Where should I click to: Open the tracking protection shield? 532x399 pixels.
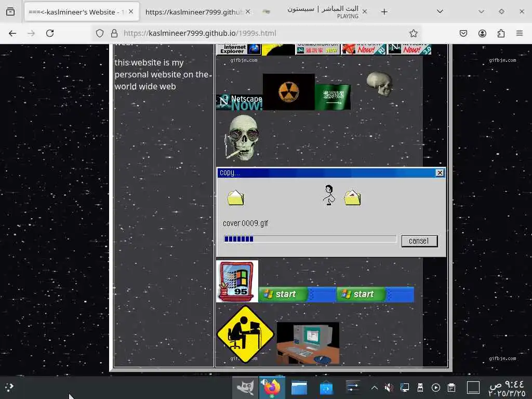99,33
